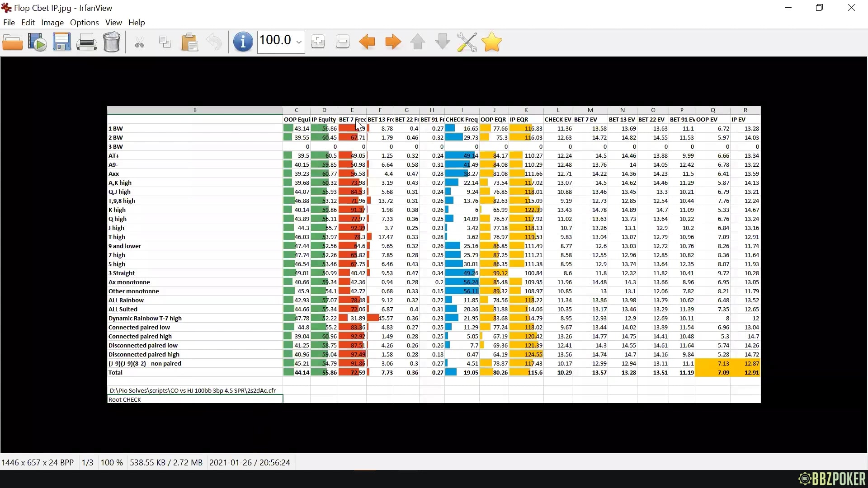
Task: Click the zoom percentage input field
Action: [x=275, y=41]
